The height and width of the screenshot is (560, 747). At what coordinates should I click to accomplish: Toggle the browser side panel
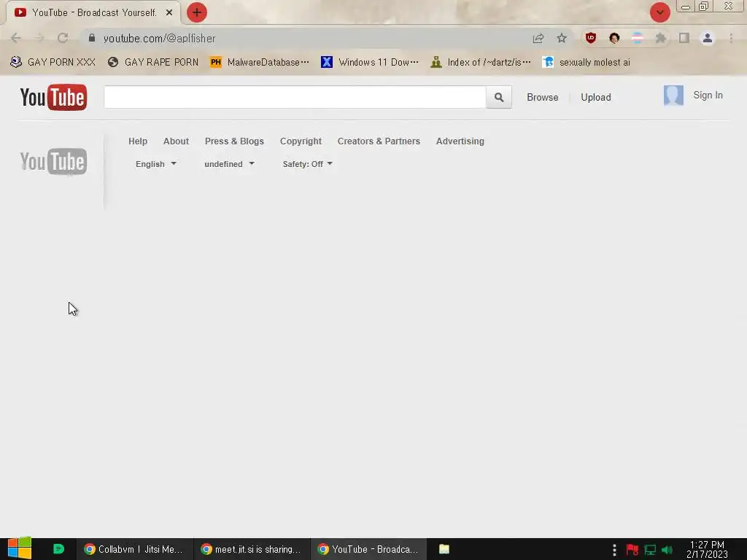click(684, 38)
